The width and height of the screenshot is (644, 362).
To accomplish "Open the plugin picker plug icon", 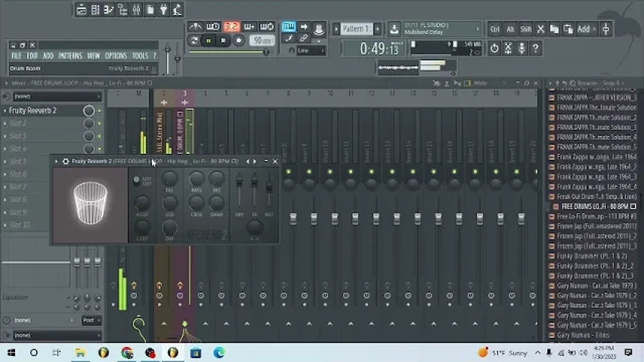I will click(164, 10).
